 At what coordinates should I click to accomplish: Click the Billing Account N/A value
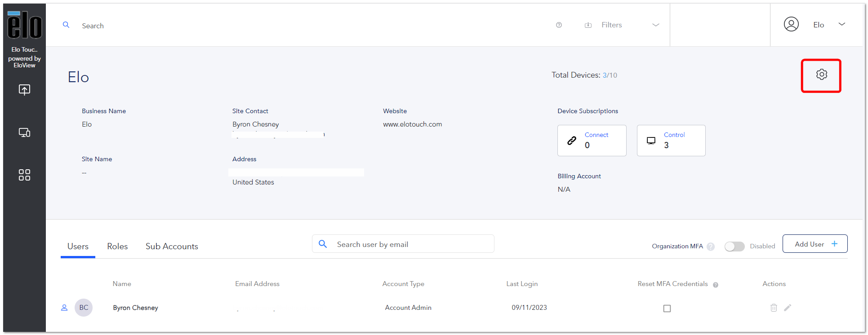point(564,190)
